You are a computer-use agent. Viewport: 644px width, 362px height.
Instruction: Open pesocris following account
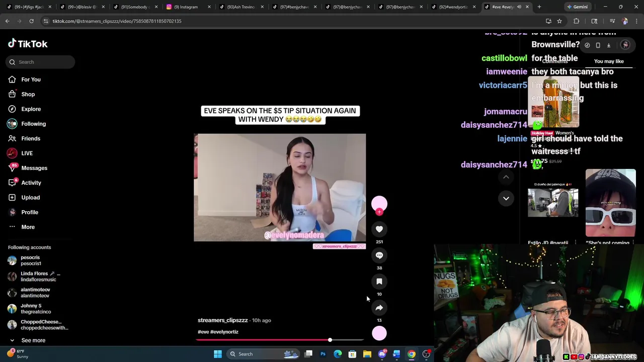(30, 260)
